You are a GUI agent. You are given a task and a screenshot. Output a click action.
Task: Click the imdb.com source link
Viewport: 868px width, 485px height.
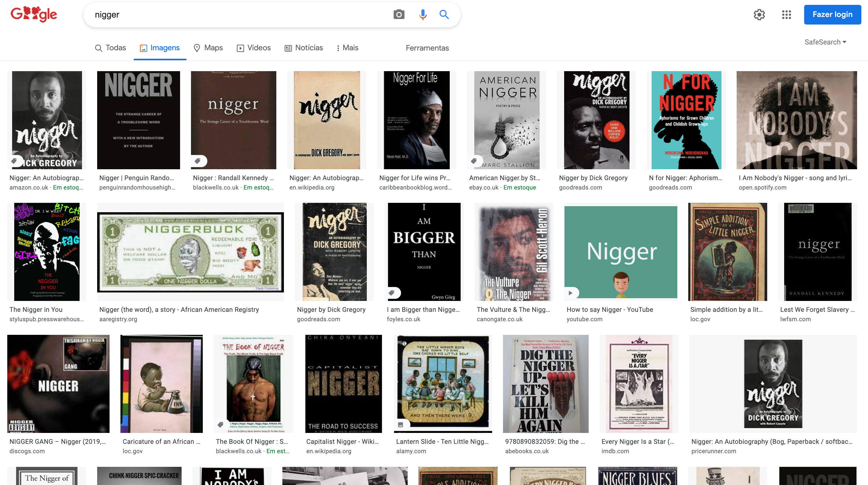(x=615, y=451)
